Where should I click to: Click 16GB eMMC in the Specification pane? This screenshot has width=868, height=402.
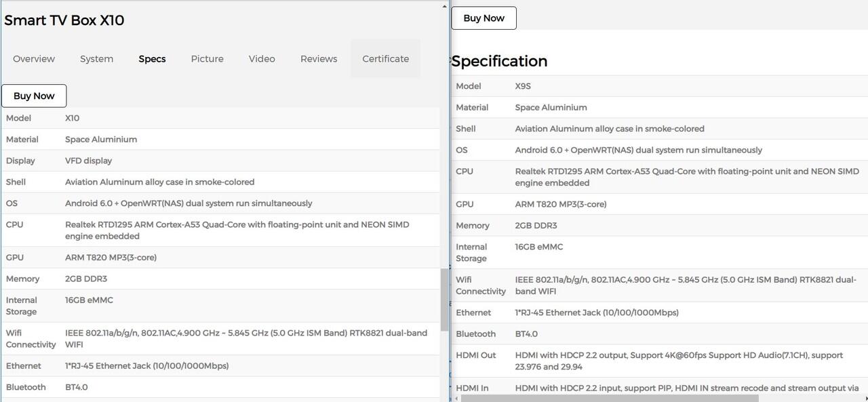coord(539,247)
